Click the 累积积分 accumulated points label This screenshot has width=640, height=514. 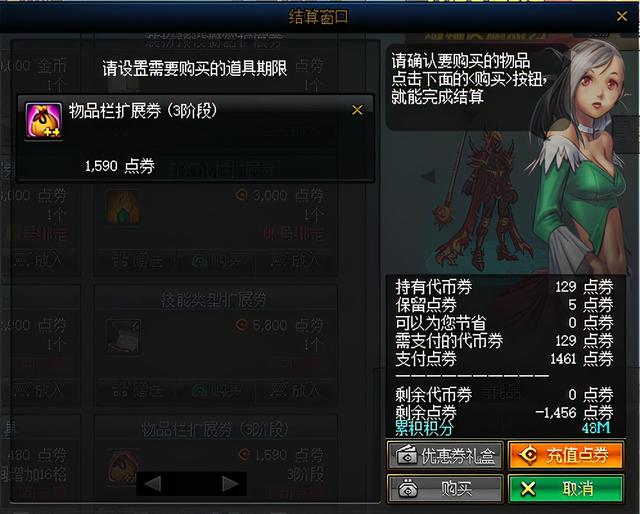click(x=424, y=428)
